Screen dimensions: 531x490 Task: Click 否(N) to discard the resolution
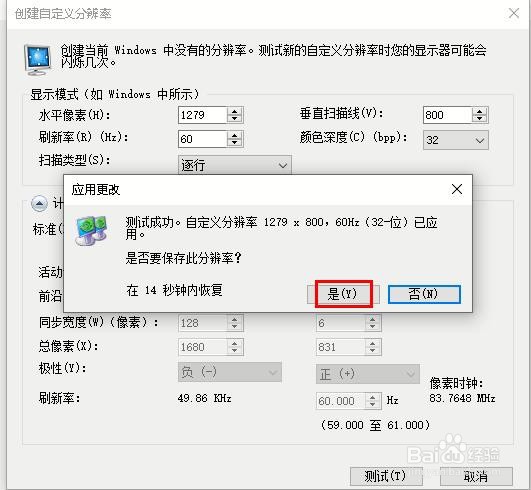[x=424, y=294]
